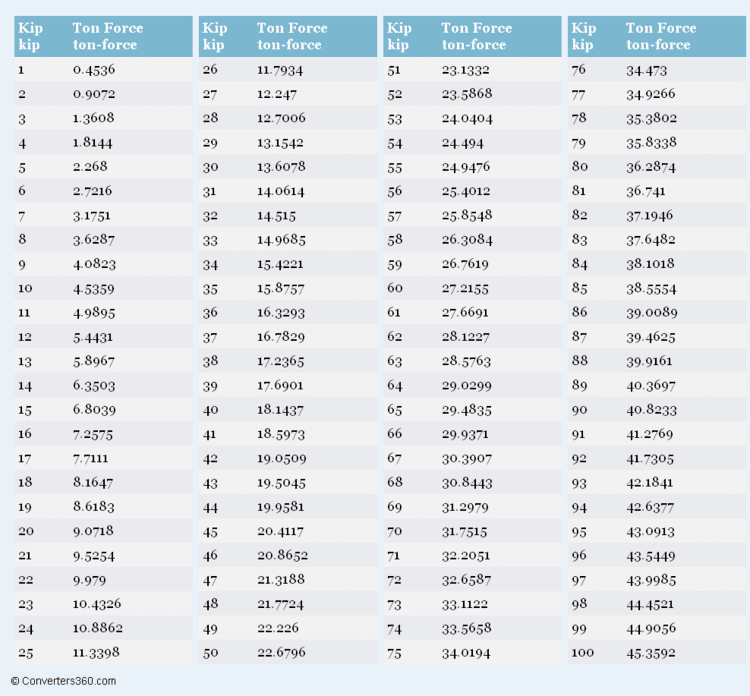Select the 4.5359 value for 10 kip

click(x=93, y=287)
